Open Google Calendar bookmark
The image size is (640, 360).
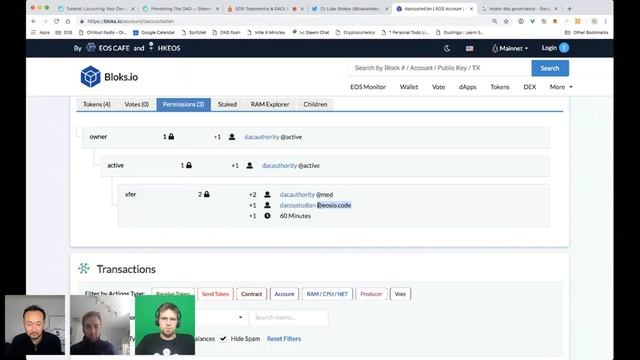click(154, 32)
